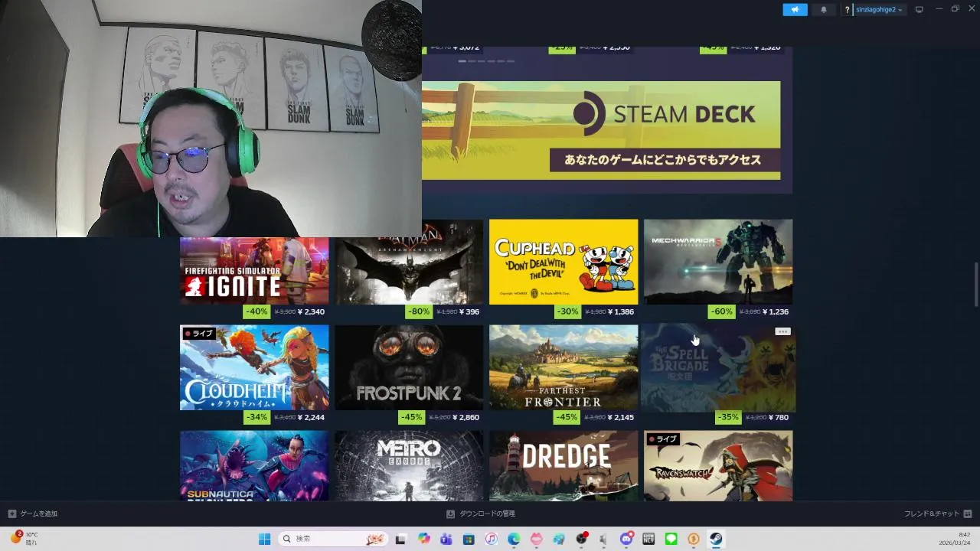This screenshot has width=980, height=551.
Task: Click the ライブ badge on Cloudheim
Action: 198,334
